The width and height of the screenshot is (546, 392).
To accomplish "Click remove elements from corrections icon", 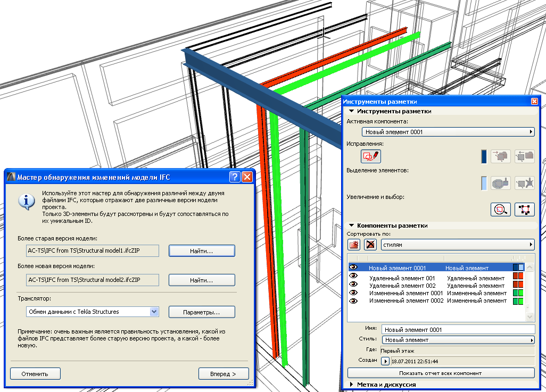I will (525, 156).
